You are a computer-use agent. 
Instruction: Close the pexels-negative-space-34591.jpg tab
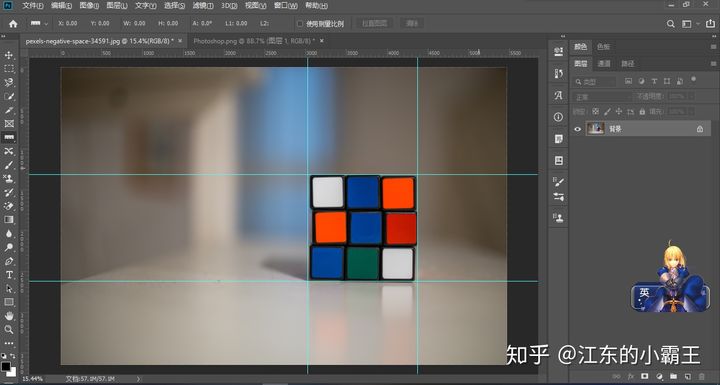180,41
